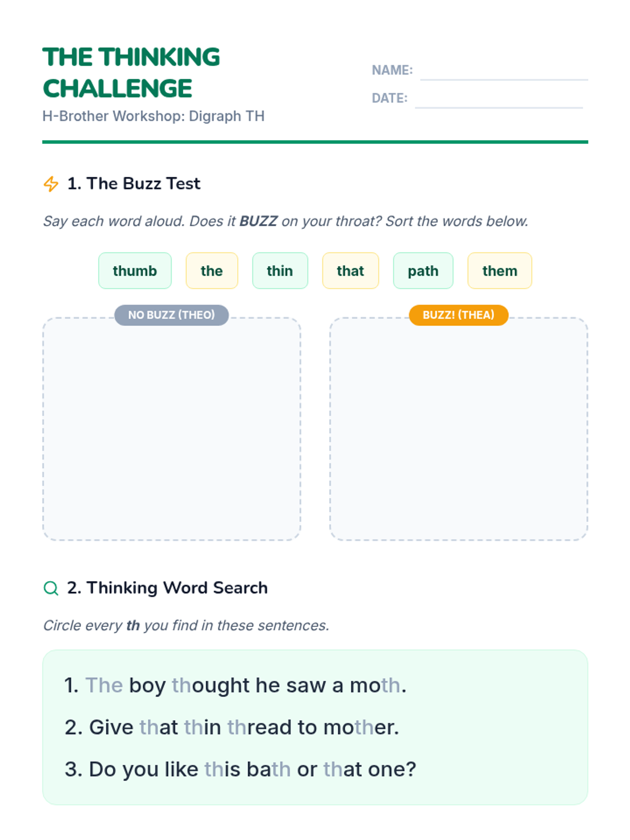Viewport: 630px width, 840px height.
Task: Select the 'thumb' word chip
Action: coord(135,271)
